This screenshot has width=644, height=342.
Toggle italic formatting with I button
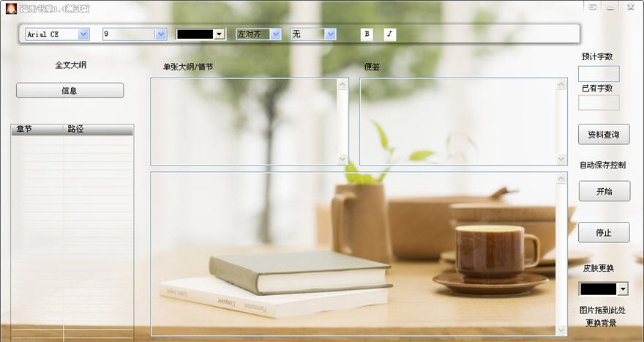(x=390, y=34)
